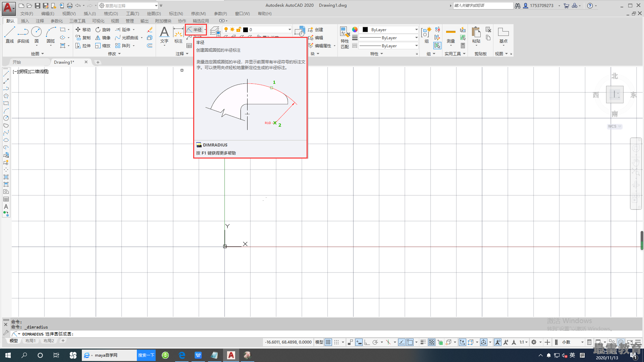Click the 复制 (Copy) tool
This screenshot has height=362, width=644.
pyautogui.click(x=83, y=38)
